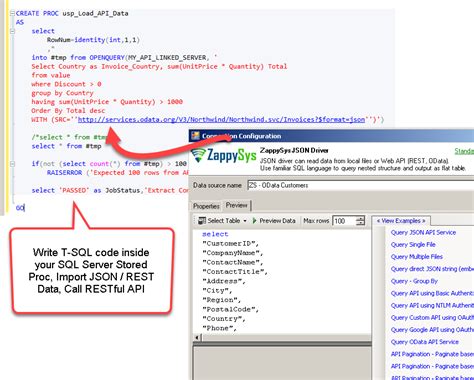Click 'PASSED' string in SQL editor
Viewport: 474px width, 380px height.
74,190
